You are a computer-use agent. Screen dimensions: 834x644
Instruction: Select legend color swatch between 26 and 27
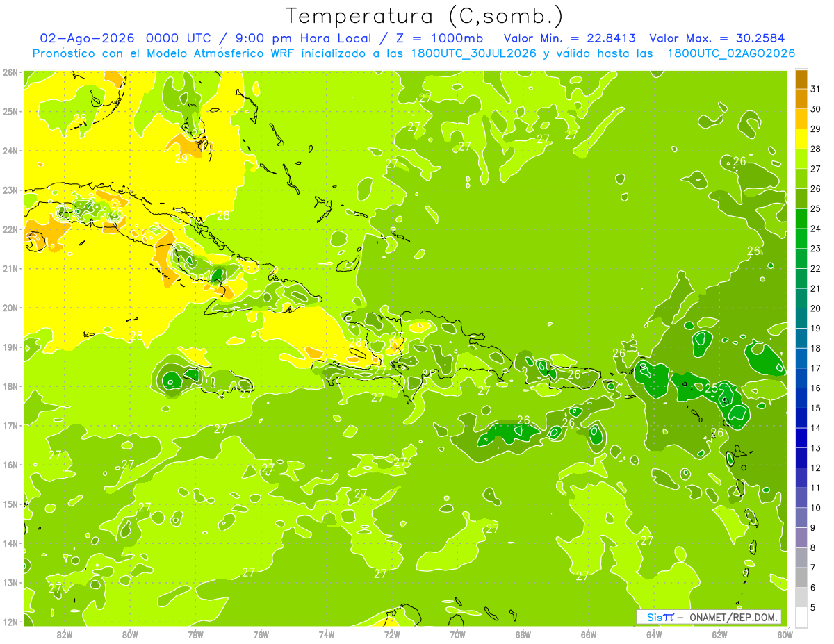[x=801, y=179]
